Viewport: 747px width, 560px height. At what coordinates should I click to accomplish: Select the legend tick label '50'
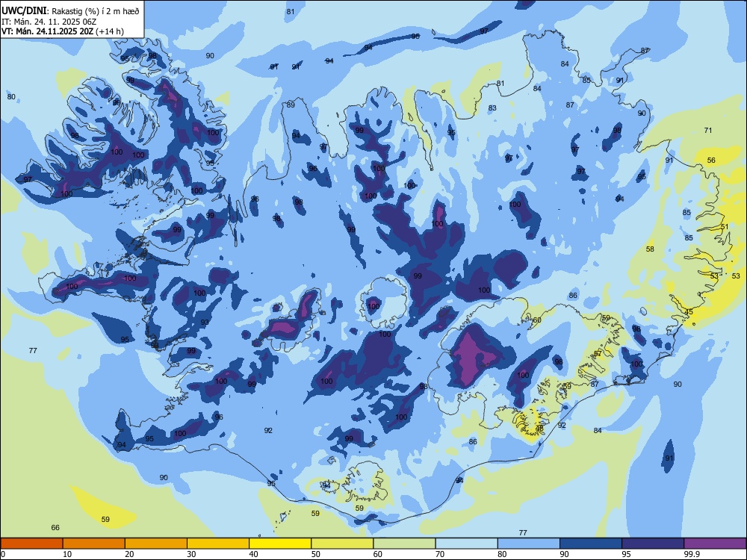(x=316, y=554)
